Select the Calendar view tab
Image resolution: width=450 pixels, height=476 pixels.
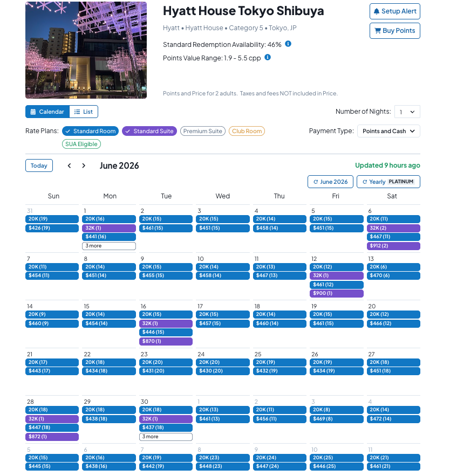47,112
